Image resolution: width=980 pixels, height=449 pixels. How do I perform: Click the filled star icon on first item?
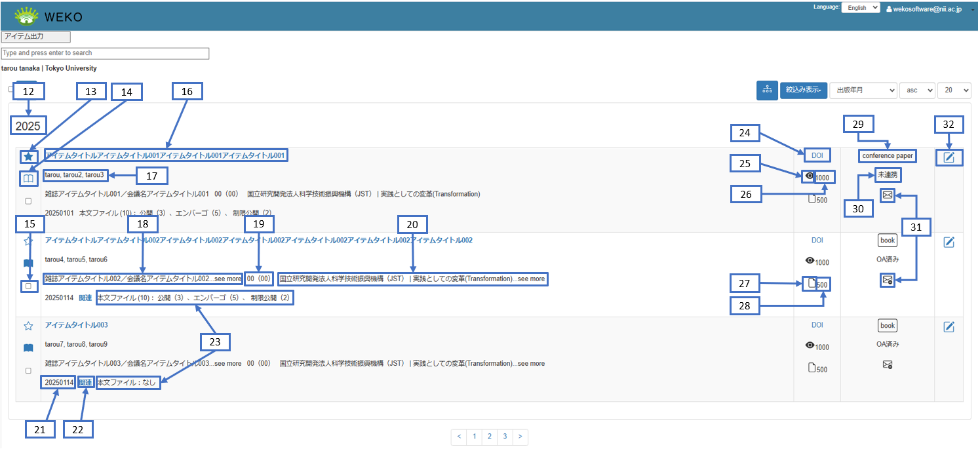click(x=28, y=157)
